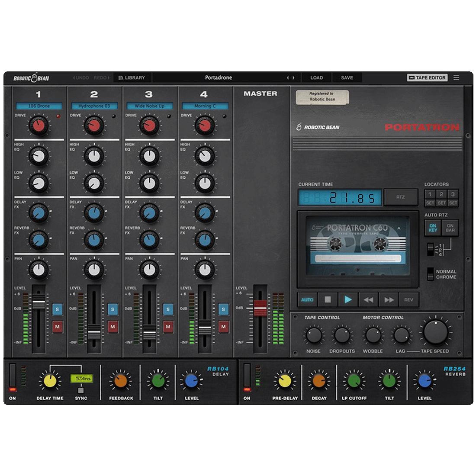The image size is (476, 476).
Task: Solo channel 4
Action: pos(223,309)
